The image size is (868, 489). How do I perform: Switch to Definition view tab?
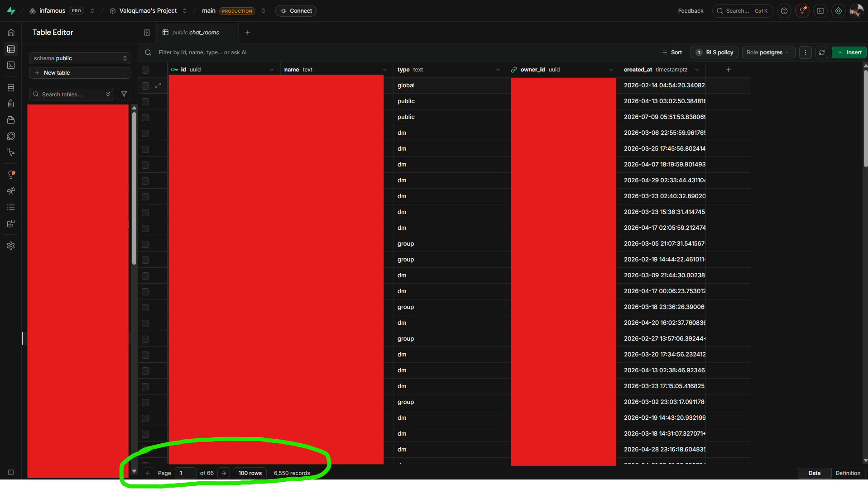click(848, 473)
